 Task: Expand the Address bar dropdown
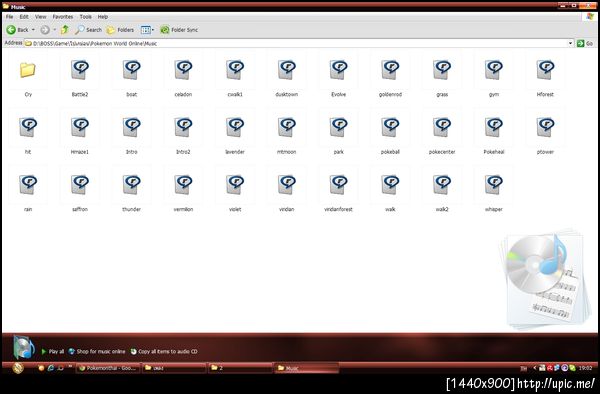point(571,44)
